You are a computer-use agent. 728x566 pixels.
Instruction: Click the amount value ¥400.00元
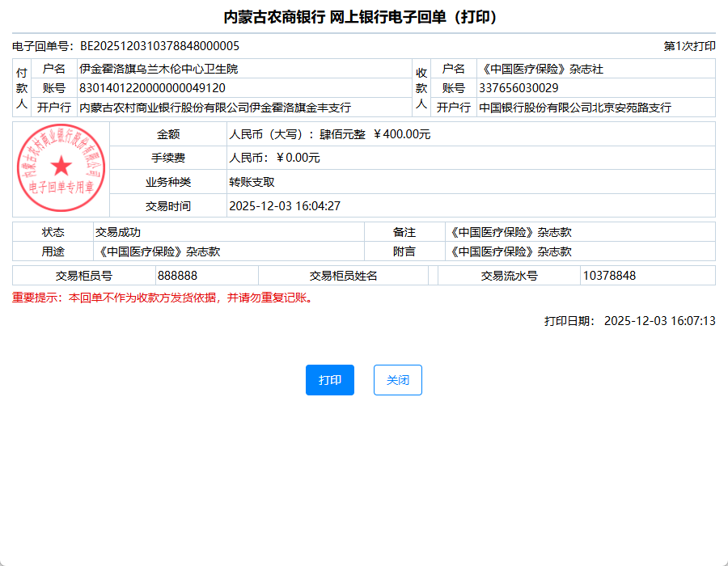pos(401,134)
